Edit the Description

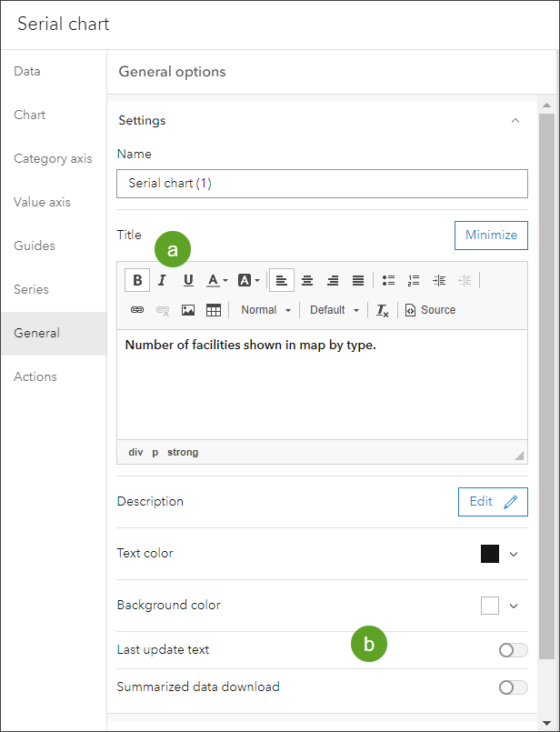493,501
